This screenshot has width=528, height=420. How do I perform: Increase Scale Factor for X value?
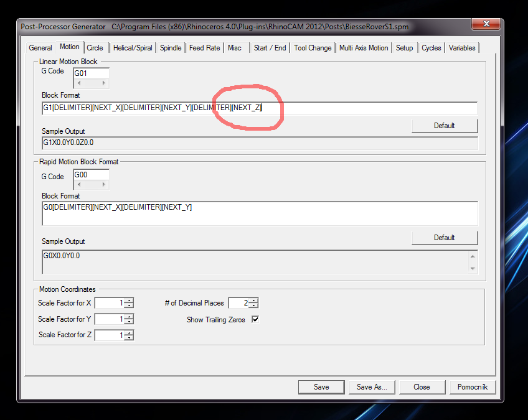(128, 301)
